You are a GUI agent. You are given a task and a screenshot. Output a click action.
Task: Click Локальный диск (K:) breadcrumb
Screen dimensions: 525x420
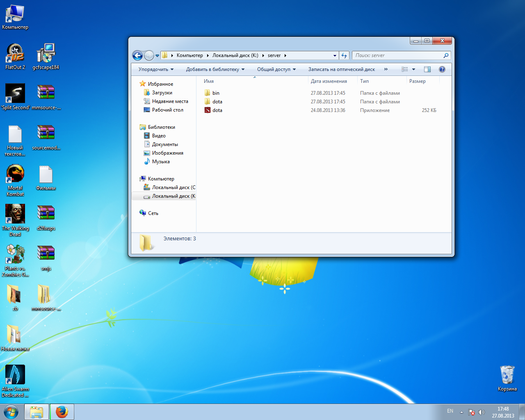point(235,55)
